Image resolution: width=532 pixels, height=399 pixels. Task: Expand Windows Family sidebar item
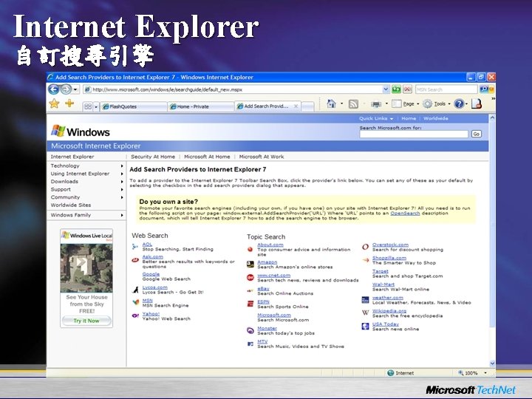pos(86,215)
